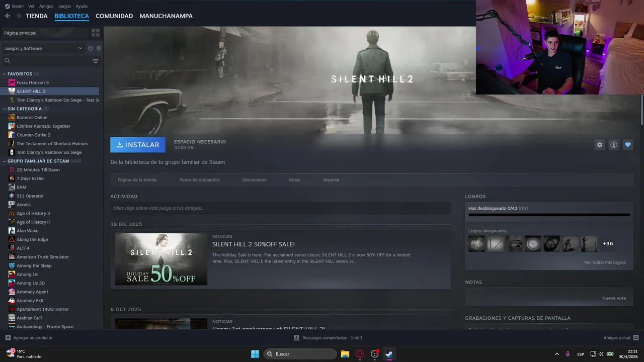Open Soporte link

click(x=331, y=180)
